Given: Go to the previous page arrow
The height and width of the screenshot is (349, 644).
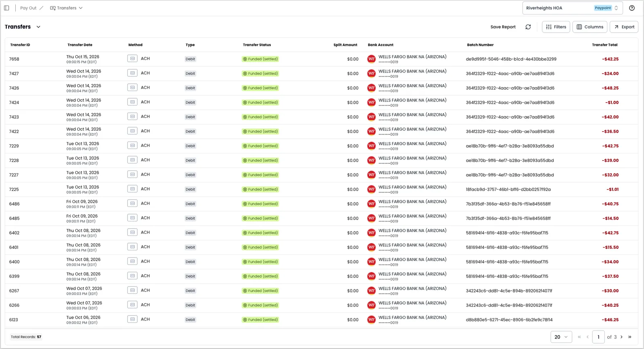Looking at the screenshot, I should click(588, 337).
